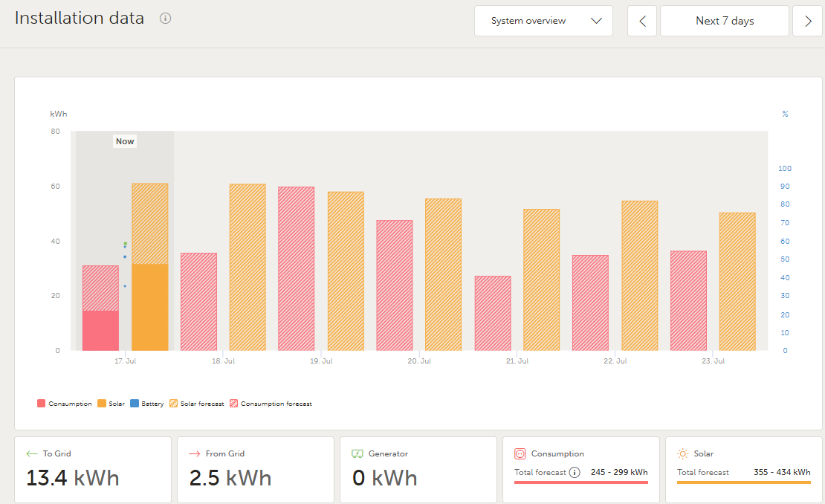Image resolution: width=825 pixels, height=504 pixels.
Task: Click the To Grid green arrow icon
Action: (31, 453)
